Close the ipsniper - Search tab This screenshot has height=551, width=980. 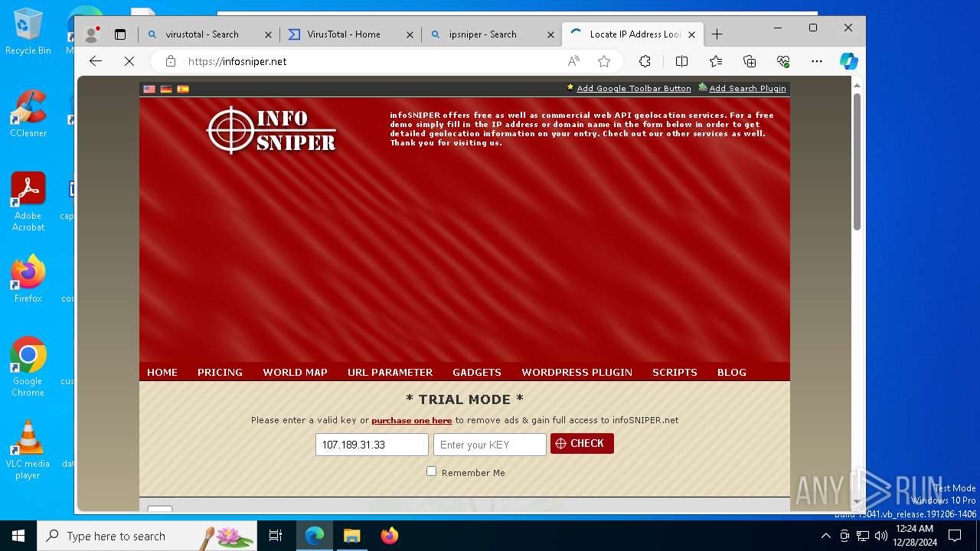click(x=551, y=34)
